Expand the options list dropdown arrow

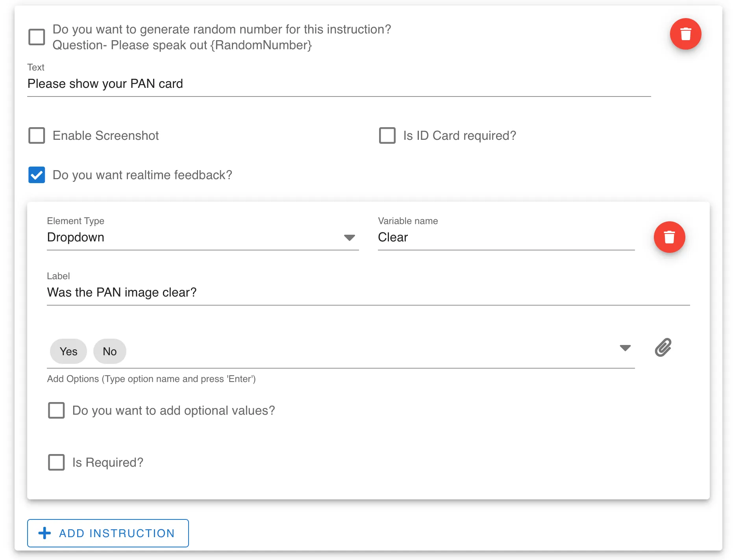point(625,348)
